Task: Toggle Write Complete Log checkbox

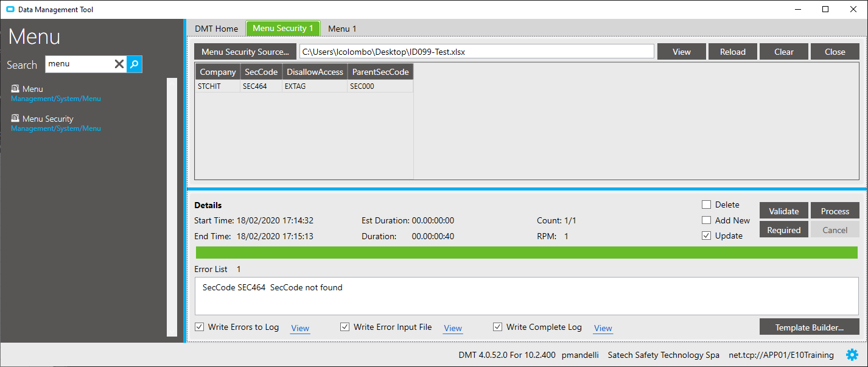Action: 497,327
